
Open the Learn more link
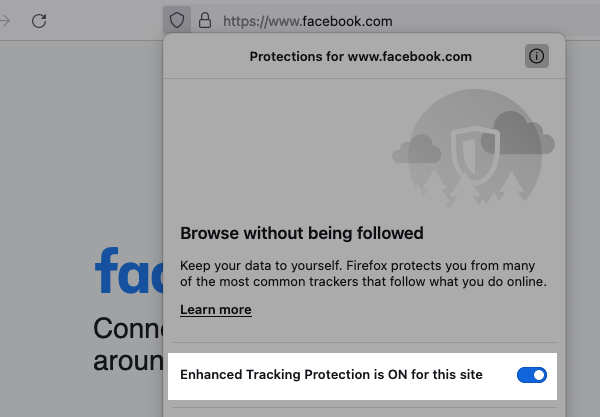[x=215, y=310]
